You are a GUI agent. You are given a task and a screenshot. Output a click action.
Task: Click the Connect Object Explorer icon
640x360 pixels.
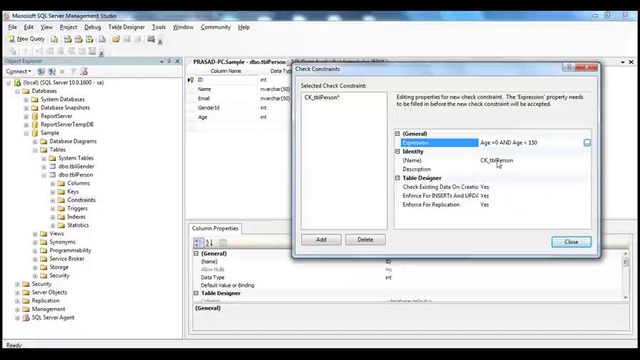41,71
